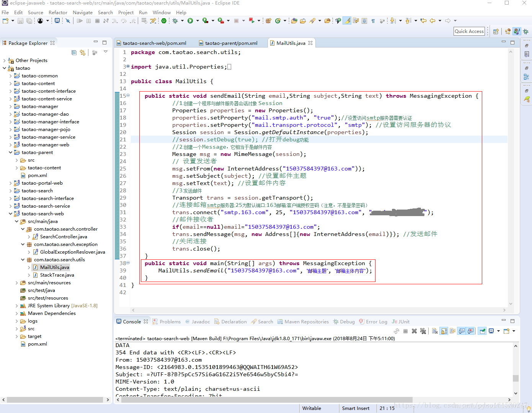Image resolution: width=532 pixels, height=413 pixels.
Task: Open Run button dropdown arrow
Action: coord(197,21)
